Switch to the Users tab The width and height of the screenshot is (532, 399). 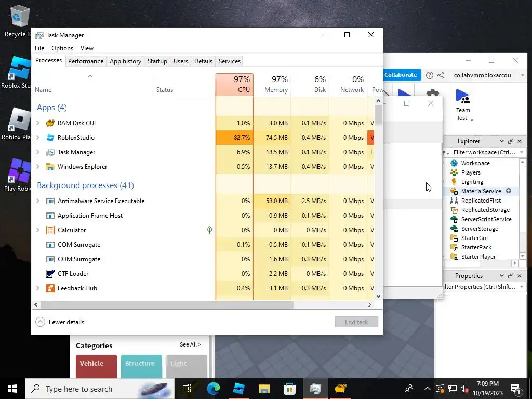point(180,61)
